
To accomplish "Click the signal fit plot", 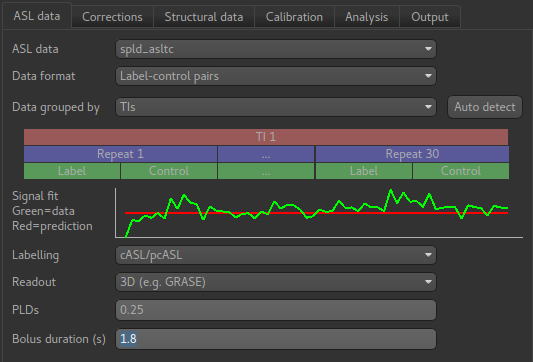I will click(319, 213).
